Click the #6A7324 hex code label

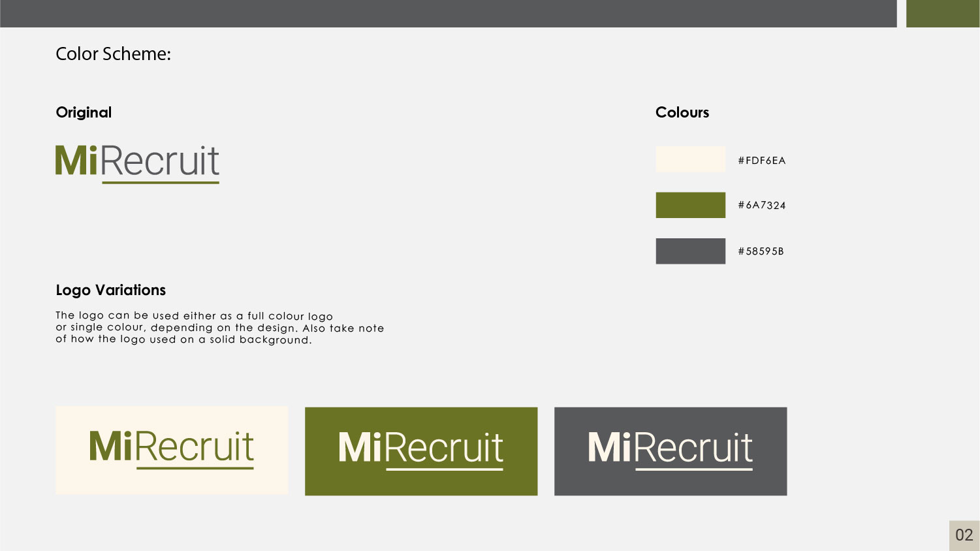(761, 206)
